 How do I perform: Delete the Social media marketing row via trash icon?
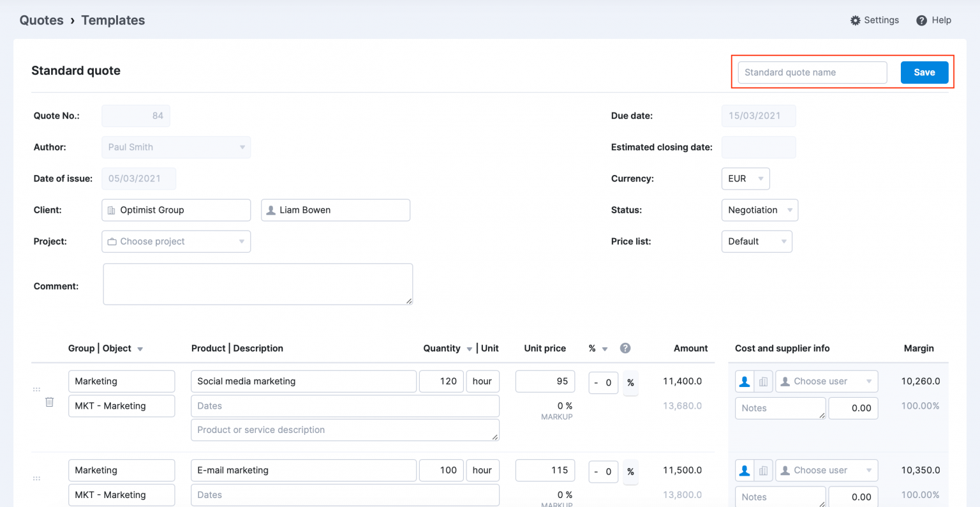click(49, 402)
